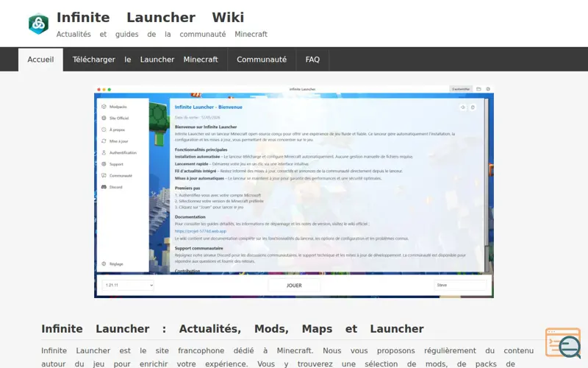Open the Infinite Launcher Wiki site title
Image resolution: width=588 pixels, height=368 pixels.
pos(151,18)
